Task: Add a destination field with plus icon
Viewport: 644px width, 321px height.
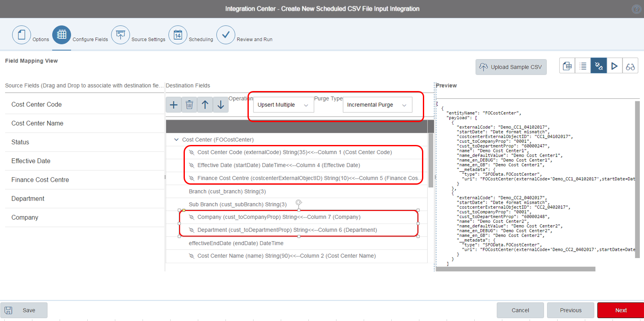Action: (173, 104)
